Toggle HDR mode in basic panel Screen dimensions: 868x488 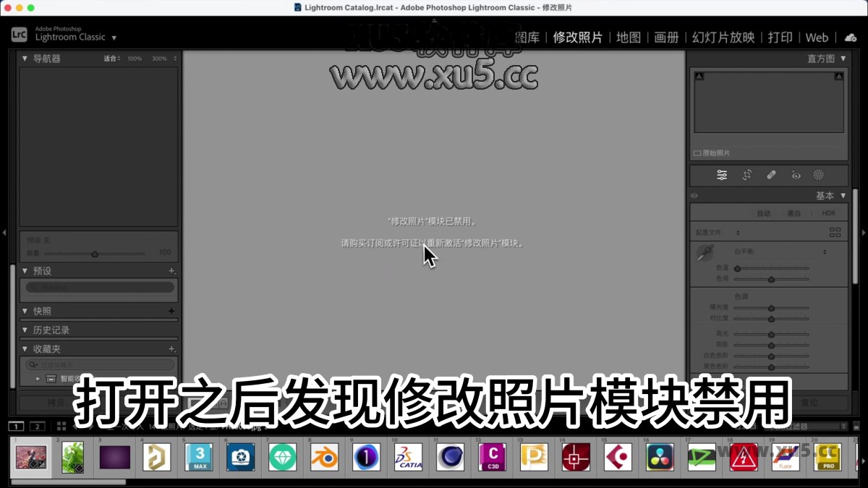[828, 213]
